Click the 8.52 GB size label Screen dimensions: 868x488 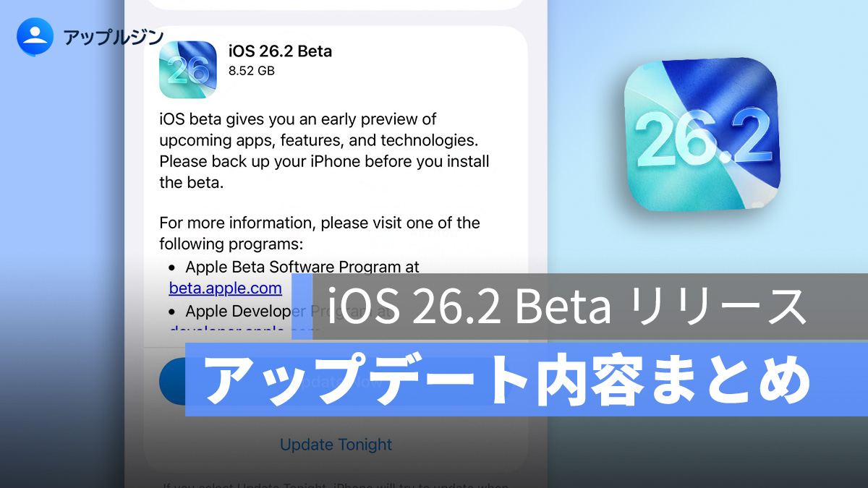[251, 71]
